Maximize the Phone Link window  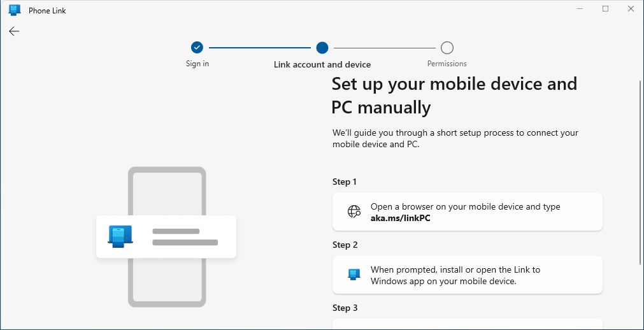(x=605, y=9)
